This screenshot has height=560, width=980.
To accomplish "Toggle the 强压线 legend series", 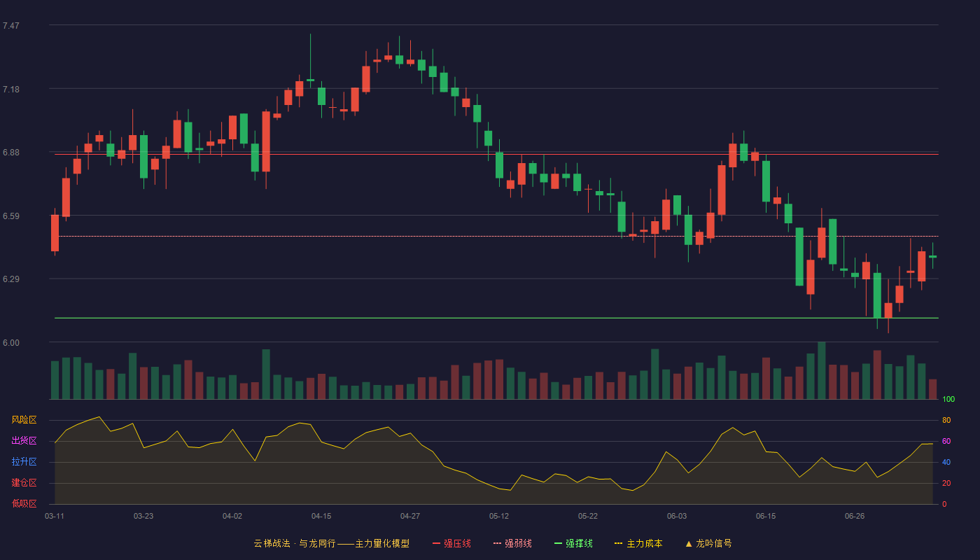I will 451,543.
